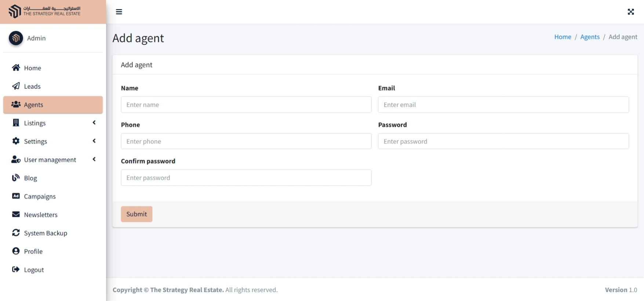Expand the Listings submenu chevron
644x301 pixels.
tap(94, 123)
